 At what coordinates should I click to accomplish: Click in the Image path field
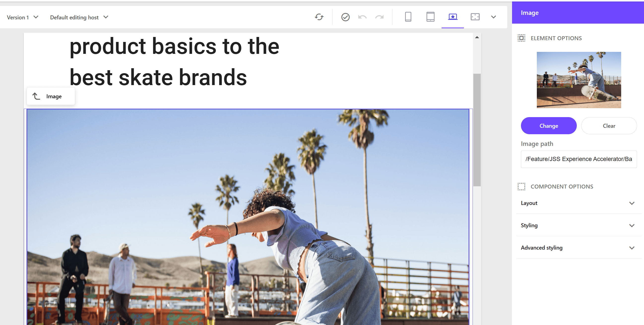pos(579,159)
